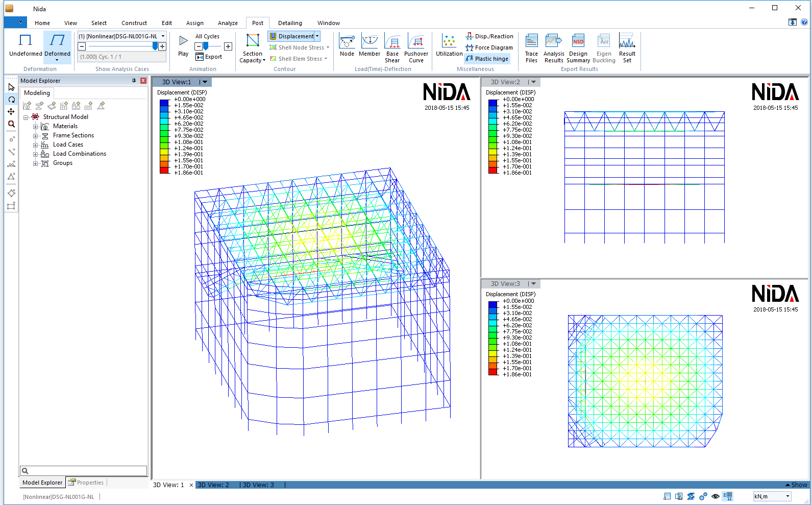Open the analysis case dropdown
The width and height of the screenshot is (812, 505).
click(163, 36)
